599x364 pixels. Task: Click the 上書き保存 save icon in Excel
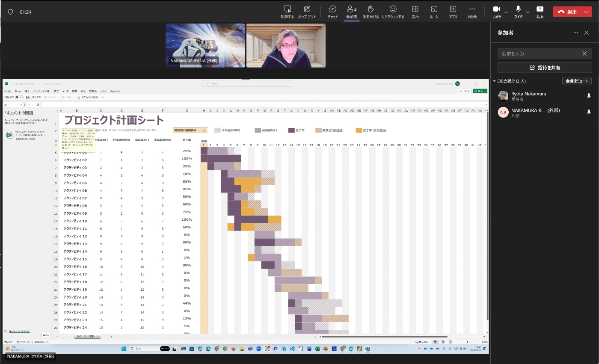34,97
